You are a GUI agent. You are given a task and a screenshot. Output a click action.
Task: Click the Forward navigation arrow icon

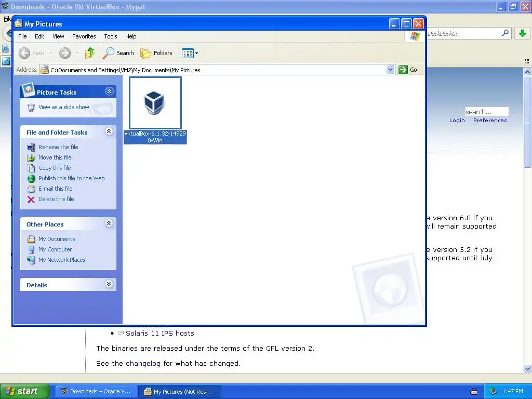(65, 53)
